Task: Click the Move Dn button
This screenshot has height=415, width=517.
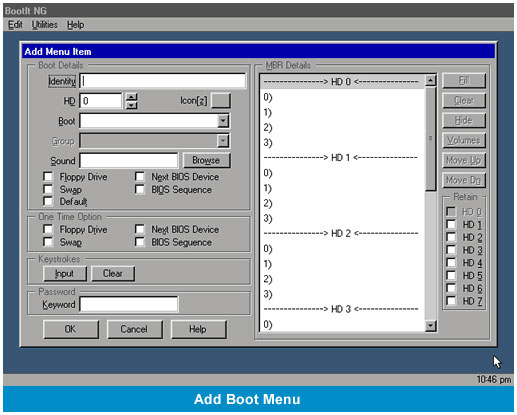Action: 464,180
